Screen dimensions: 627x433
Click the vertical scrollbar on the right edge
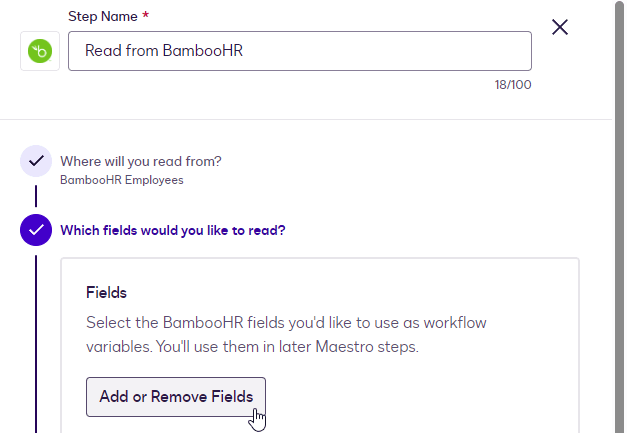620,200
